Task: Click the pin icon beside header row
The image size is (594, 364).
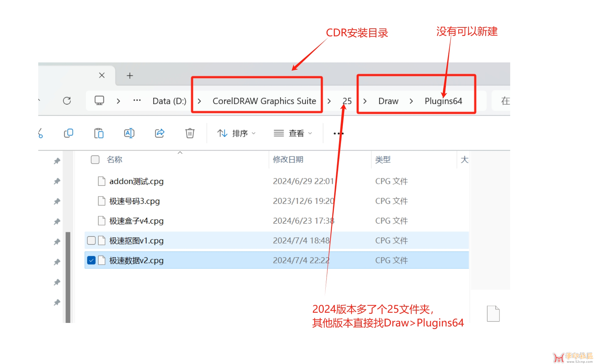Action: tap(57, 161)
